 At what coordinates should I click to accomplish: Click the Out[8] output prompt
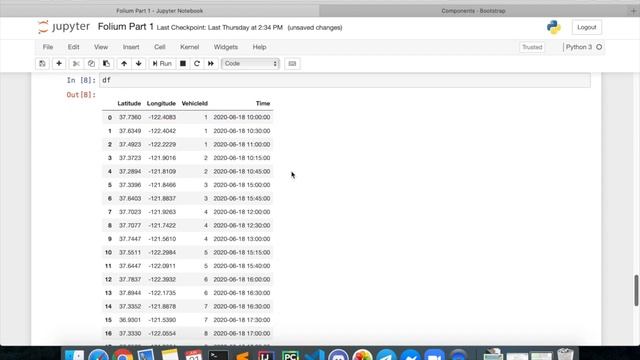click(81, 95)
